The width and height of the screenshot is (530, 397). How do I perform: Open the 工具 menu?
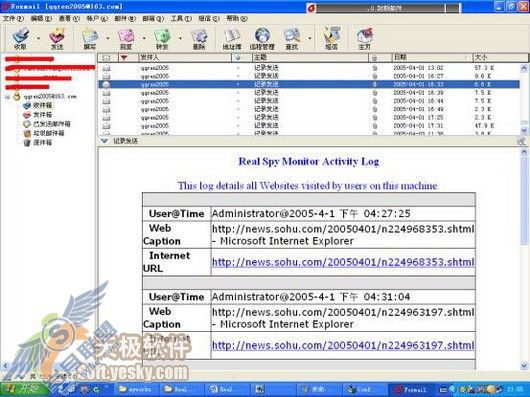[181, 18]
